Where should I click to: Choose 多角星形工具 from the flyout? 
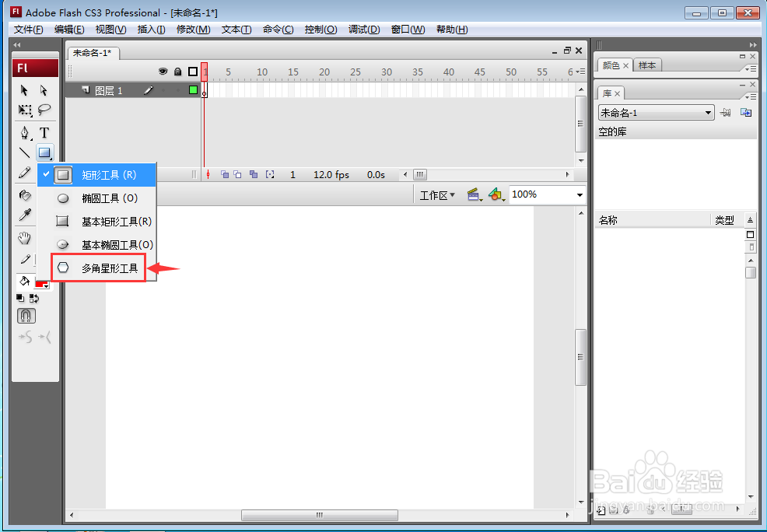click(x=97, y=268)
